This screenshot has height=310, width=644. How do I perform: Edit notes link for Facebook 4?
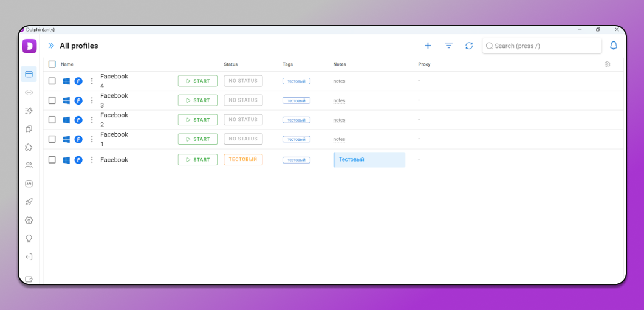coord(339,81)
